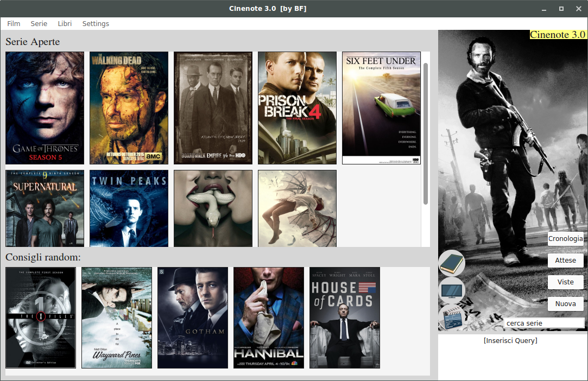
Task: Click the Cinenote 3.0 yellow label
Action: click(557, 35)
